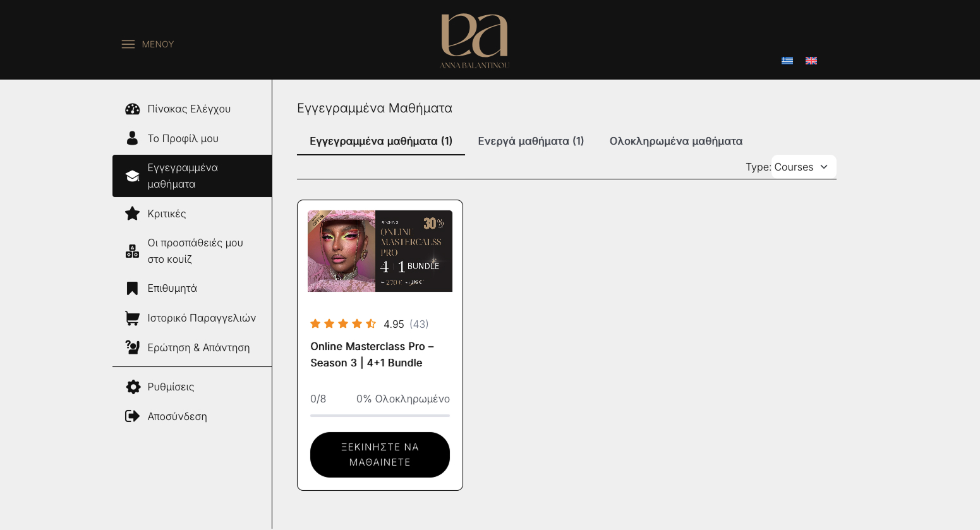Open the hamburger ΜΕΝΟΥ icon
The width and height of the screenshot is (980, 530).
128,44
